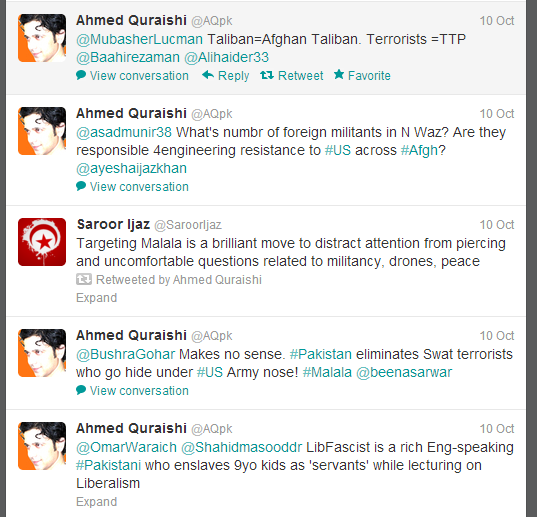
Task: Open the @beenasarwar mention
Action: point(404,372)
